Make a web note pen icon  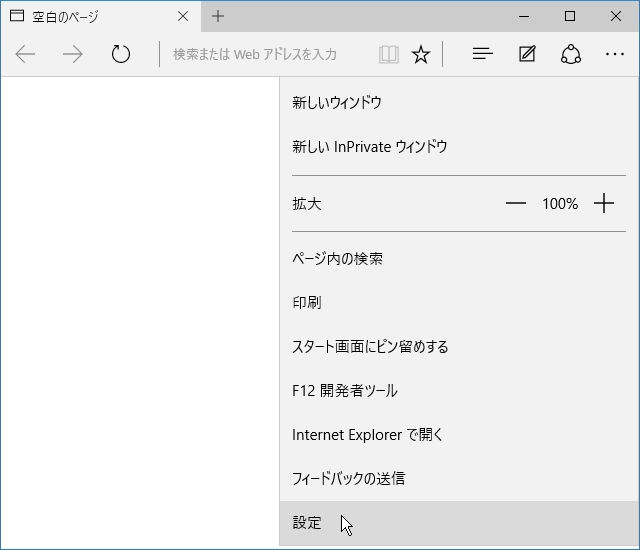click(527, 54)
